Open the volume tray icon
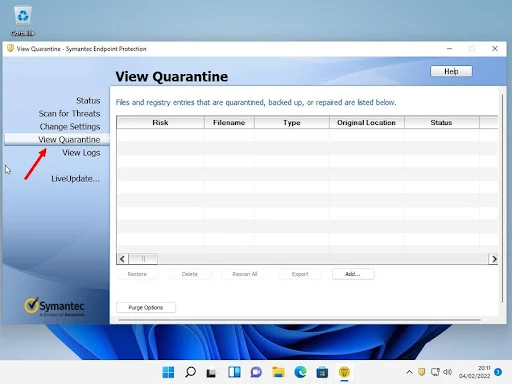Viewport: 512px width, 384px height. pos(448,372)
